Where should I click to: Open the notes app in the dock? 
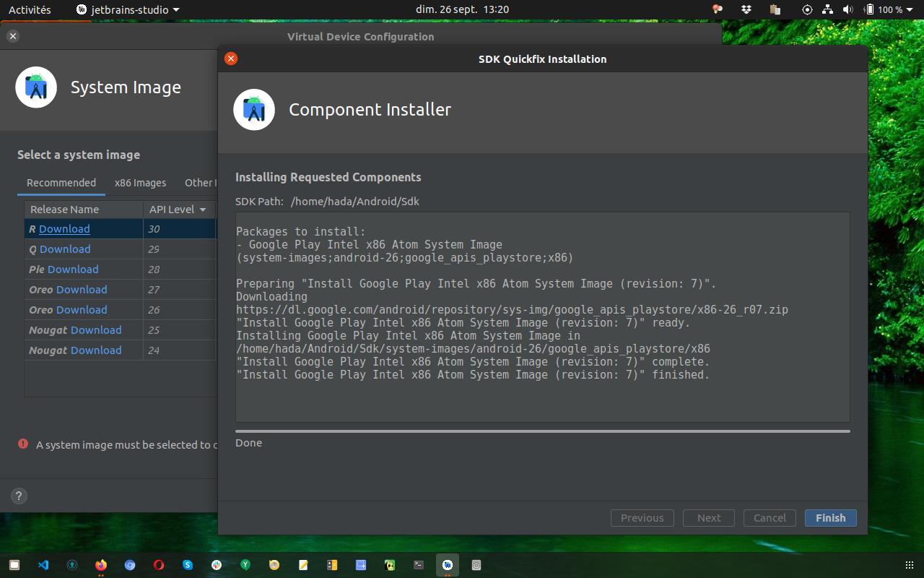(x=303, y=565)
